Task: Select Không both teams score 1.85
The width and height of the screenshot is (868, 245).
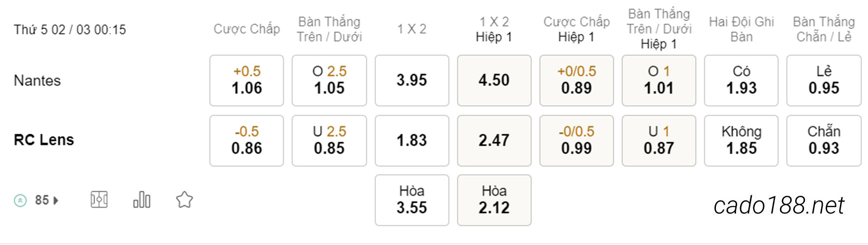Action: click(x=741, y=141)
